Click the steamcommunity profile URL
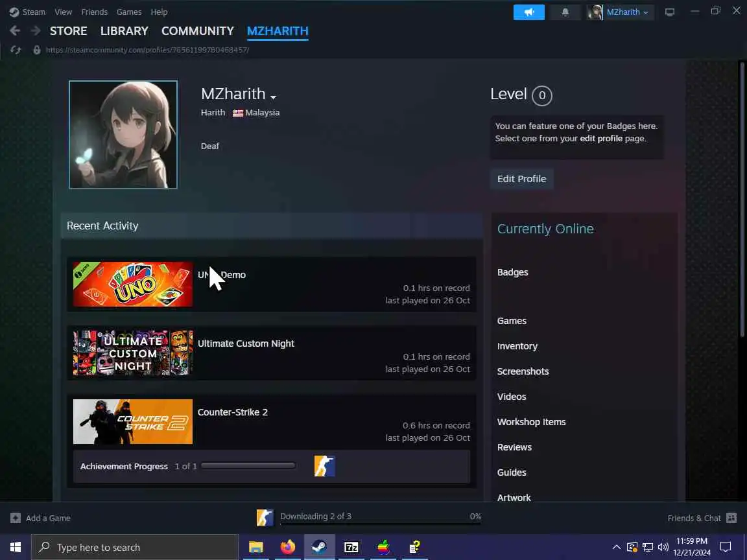The width and height of the screenshot is (747, 560). tap(147, 49)
